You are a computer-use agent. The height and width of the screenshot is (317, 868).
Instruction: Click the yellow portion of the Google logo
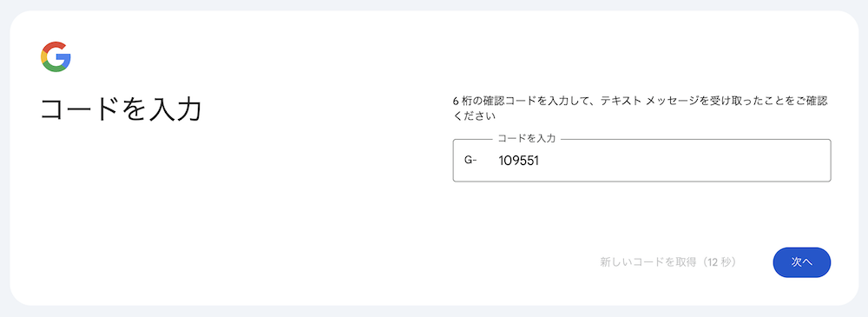(43, 56)
